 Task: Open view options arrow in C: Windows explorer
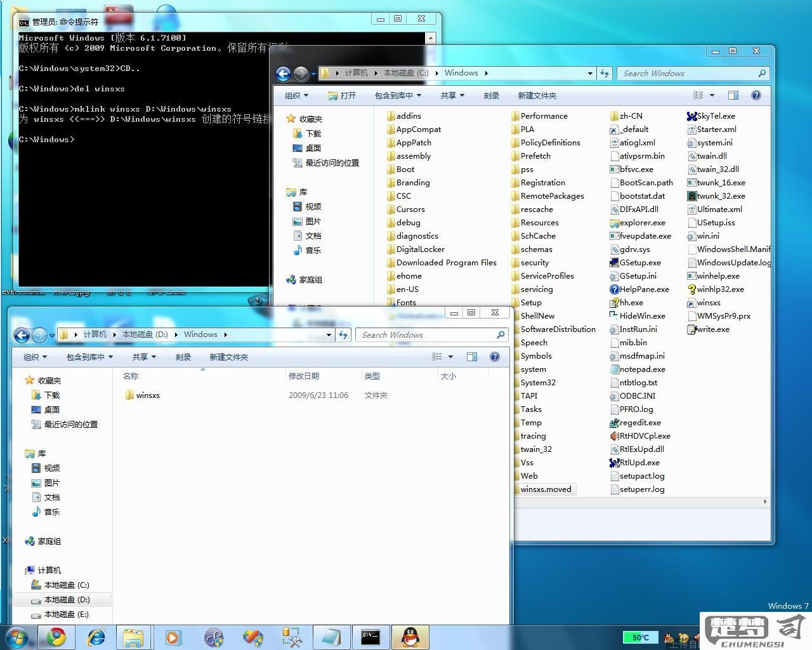(x=712, y=95)
